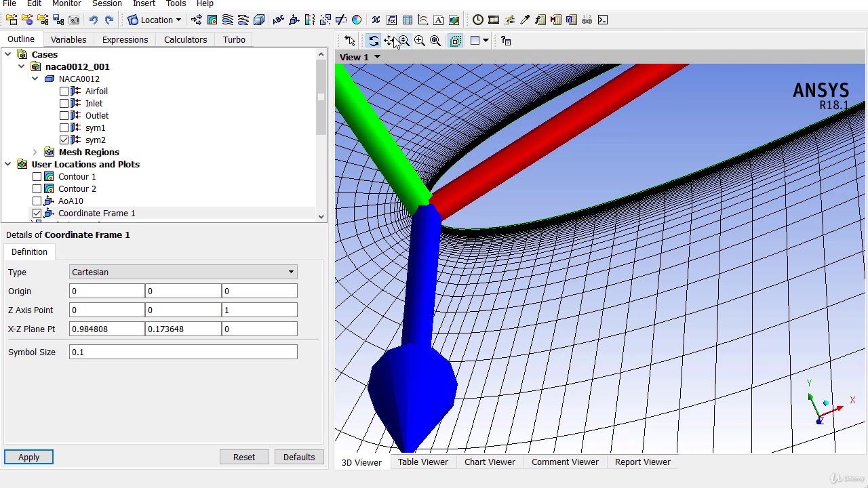Insert an Instance Transform

tap(325, 20)
